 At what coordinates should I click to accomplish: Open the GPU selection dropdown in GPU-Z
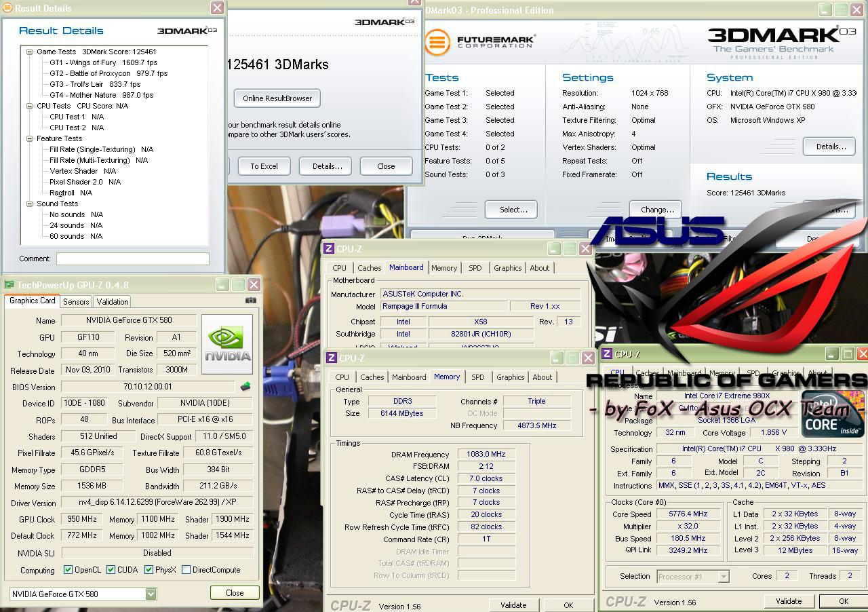[151, 594]
